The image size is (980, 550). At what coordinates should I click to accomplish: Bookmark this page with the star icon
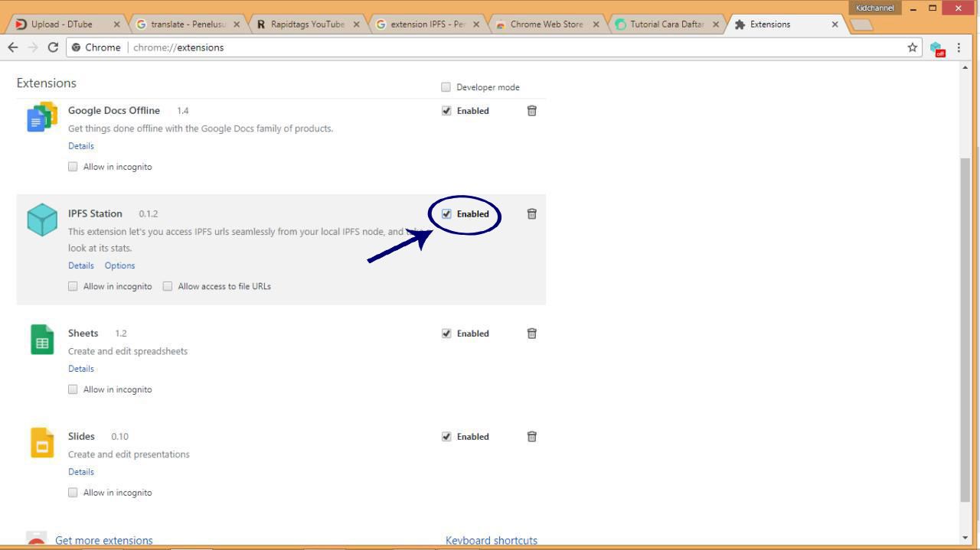[913, 47]
